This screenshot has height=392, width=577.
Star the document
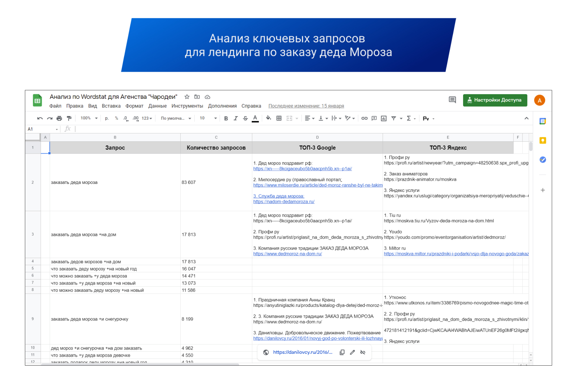[x=187, y=97]
